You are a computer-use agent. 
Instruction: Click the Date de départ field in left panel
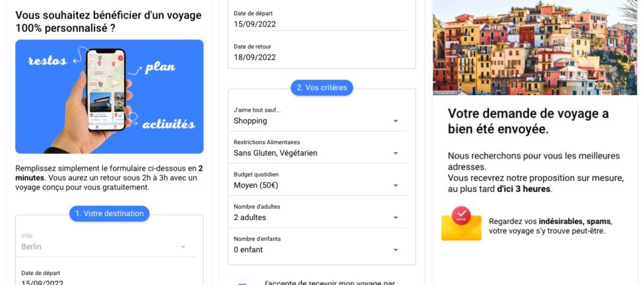(x=108, y=277)
